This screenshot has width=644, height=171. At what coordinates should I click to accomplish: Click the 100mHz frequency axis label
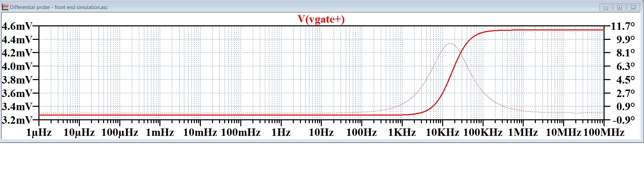pos(241,132)
